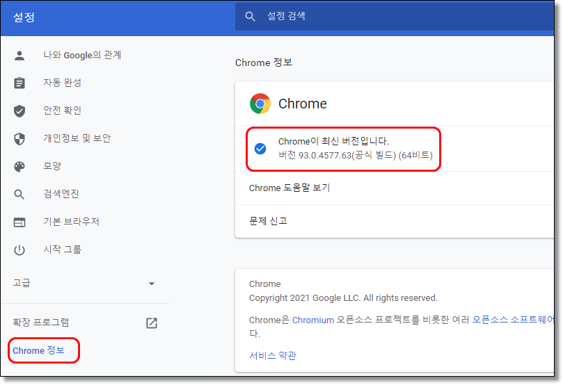Click the external link icon next to 확장 프로그램
Viewport: 563px width, 392px height.
point(152,322)
